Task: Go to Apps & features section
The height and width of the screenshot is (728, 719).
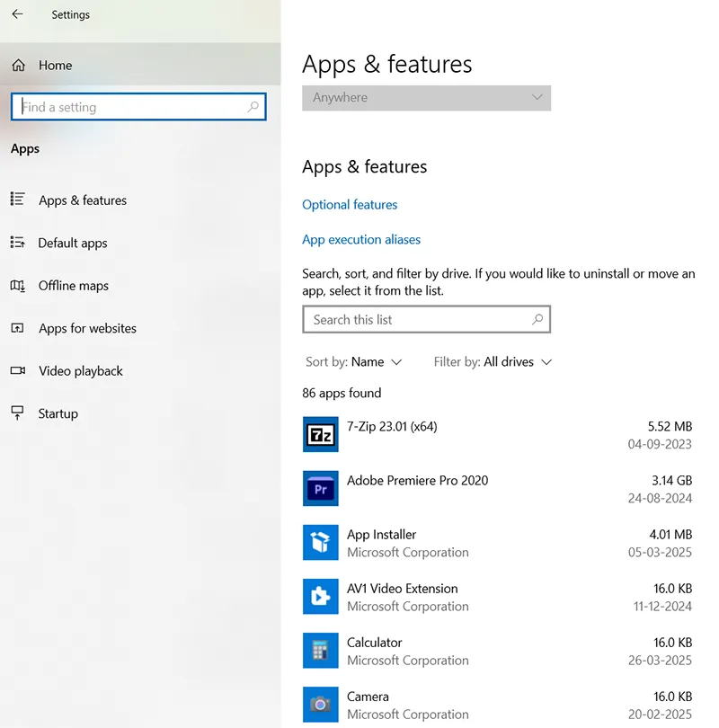Action: click(83, 200)
